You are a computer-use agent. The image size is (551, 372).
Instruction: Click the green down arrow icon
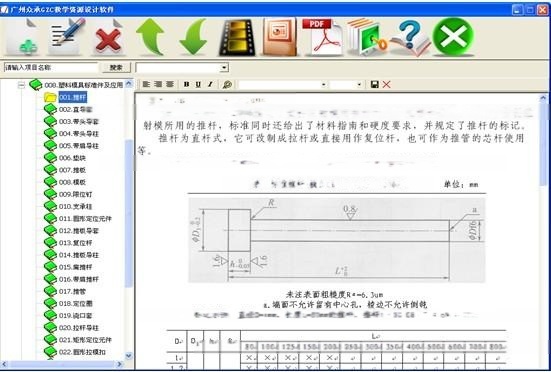pos(194,37)
